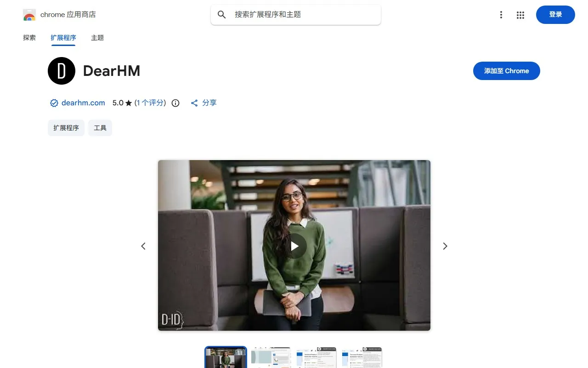
Task: Click the verified publisher badge icon
Action: click(x=54, y=103)
